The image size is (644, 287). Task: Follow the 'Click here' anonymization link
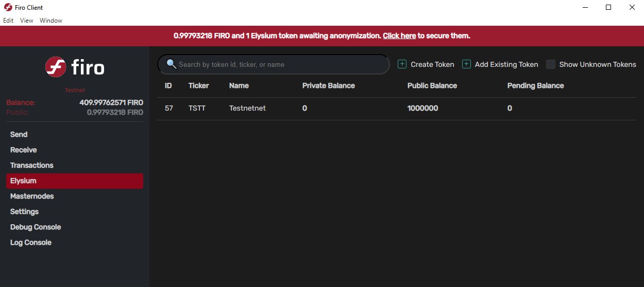(x=399, y=36)
